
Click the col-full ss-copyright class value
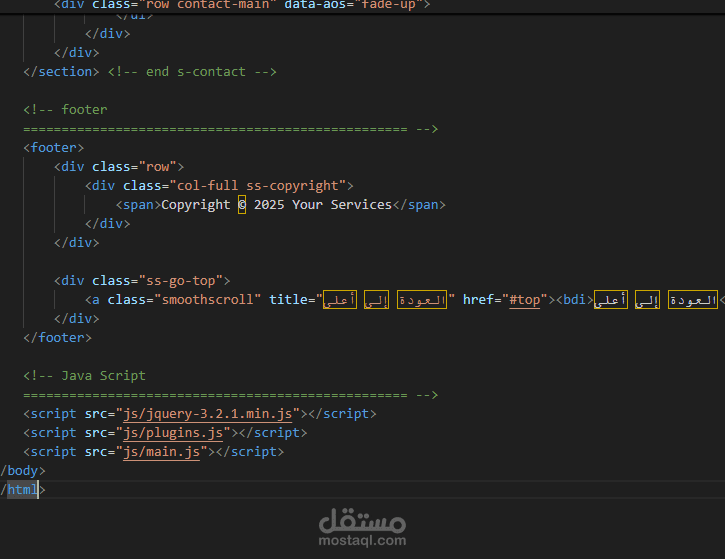pos(258,185)
